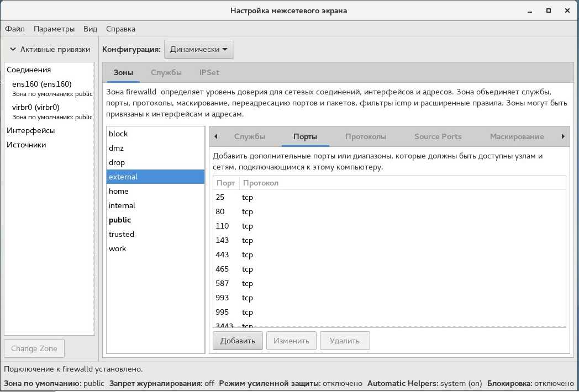Switch to the Зоны tab

click(123, 72)
